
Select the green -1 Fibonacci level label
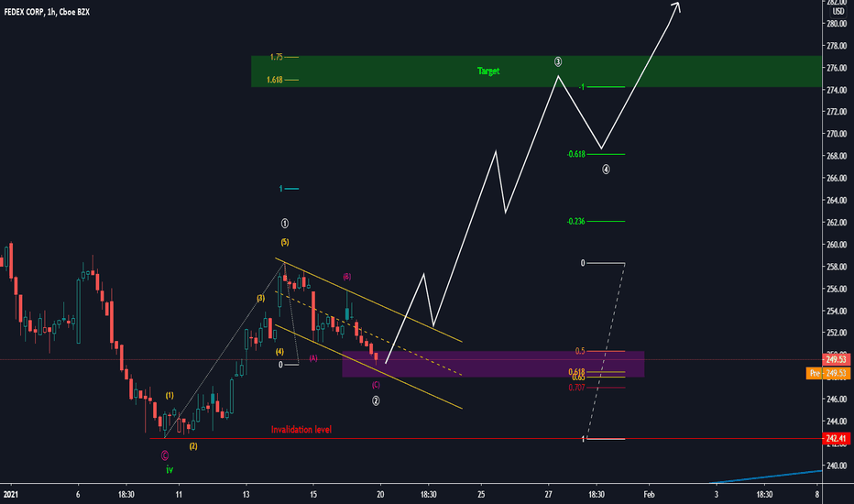point(582,87)
